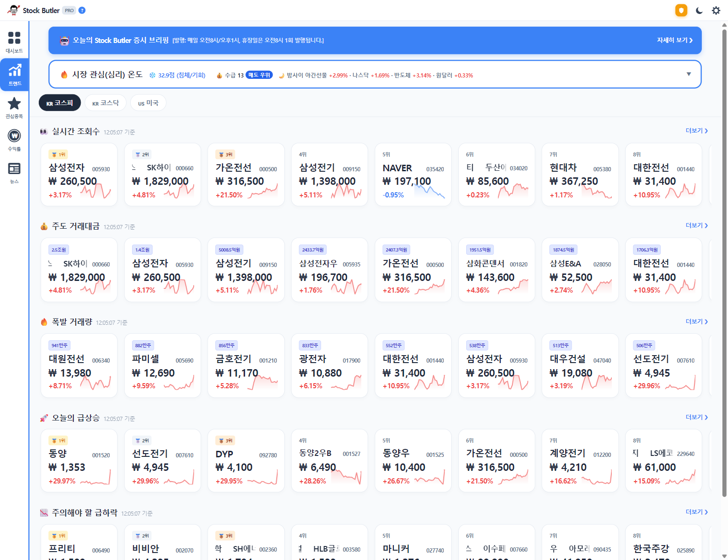
Task: Expand the market sentiment panel arrow
Action: pos(689,74)
